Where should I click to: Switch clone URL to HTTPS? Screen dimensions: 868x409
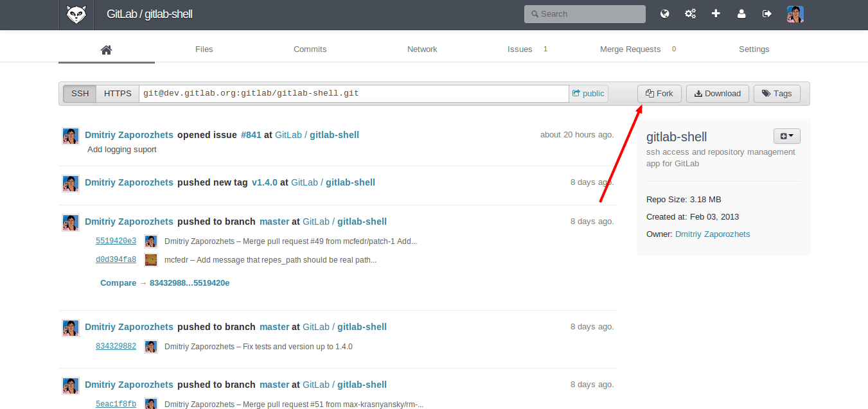(118, 93)
